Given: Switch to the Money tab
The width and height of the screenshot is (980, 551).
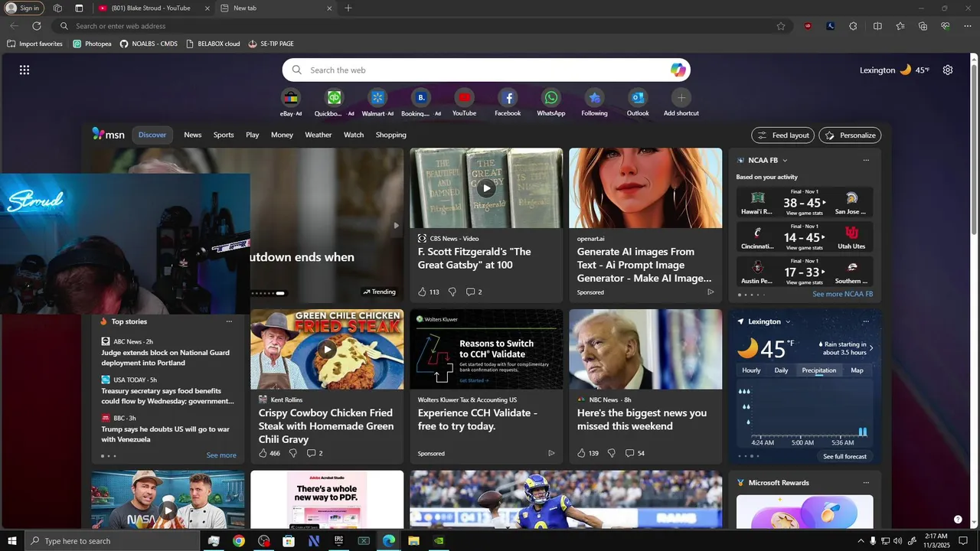Looking at the screenshot, I should coord(282,135).
